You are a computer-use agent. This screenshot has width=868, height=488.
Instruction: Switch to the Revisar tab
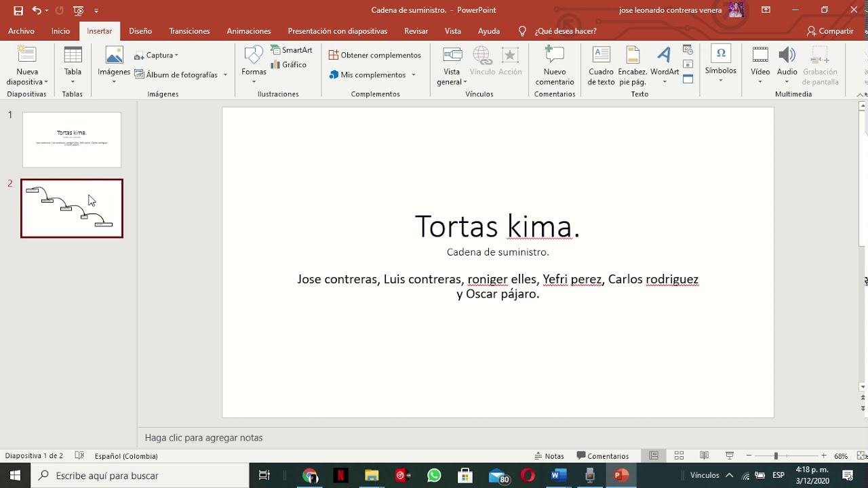tap(416, 31)
